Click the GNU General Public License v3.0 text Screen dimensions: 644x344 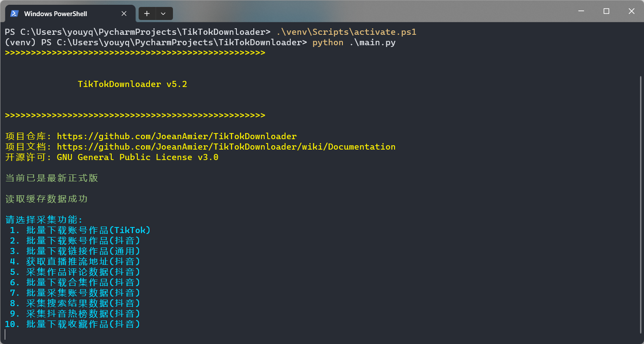[x=137, y=157]
